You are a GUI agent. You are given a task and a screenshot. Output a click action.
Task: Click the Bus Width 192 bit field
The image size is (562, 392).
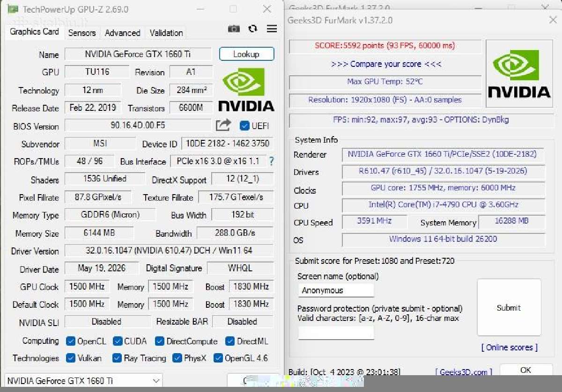pos(243,215)
